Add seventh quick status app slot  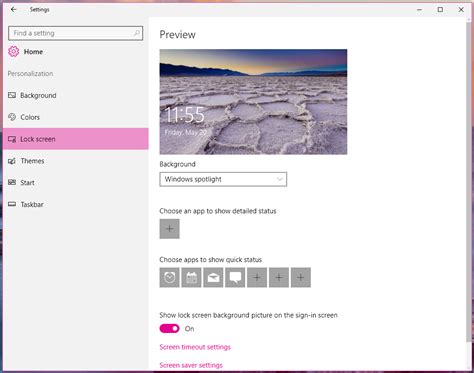click(301, 277)
